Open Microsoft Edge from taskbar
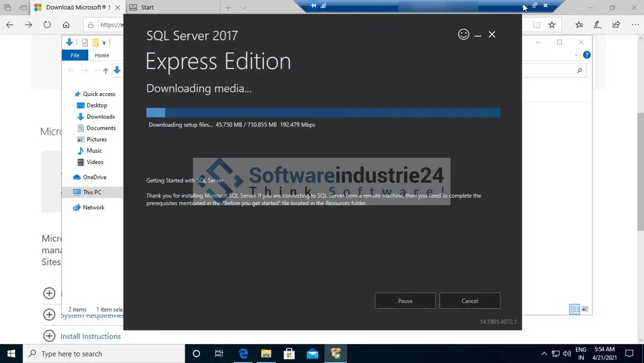Screen dimensions: 644x363 (243, 353)
